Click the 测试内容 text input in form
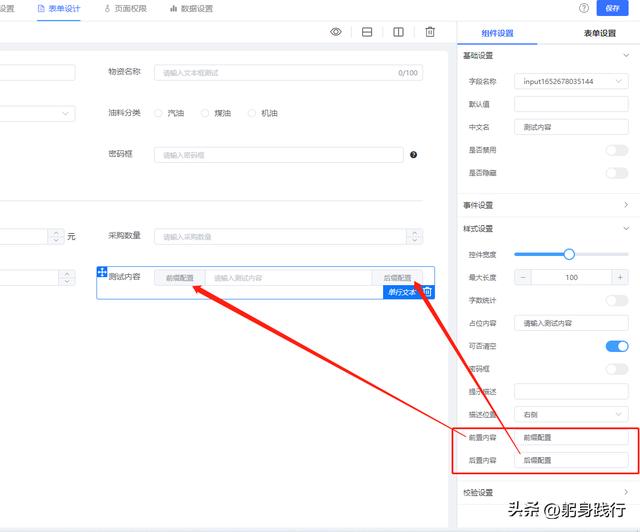Viewport: 640px width, 532px height. (x=288, y=278)
